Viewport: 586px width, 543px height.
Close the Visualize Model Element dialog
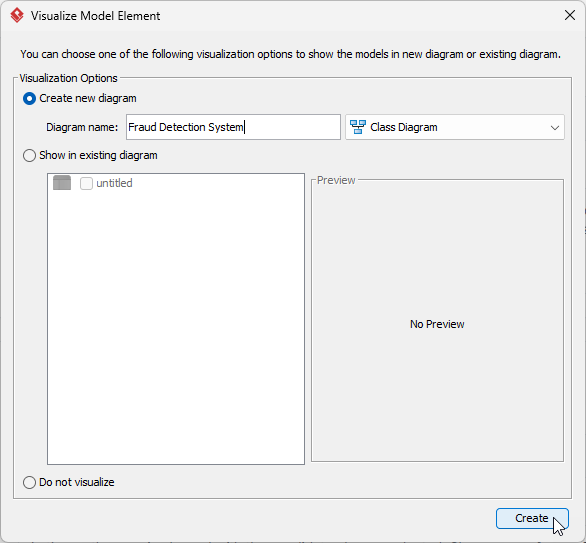tap(570, 16)
